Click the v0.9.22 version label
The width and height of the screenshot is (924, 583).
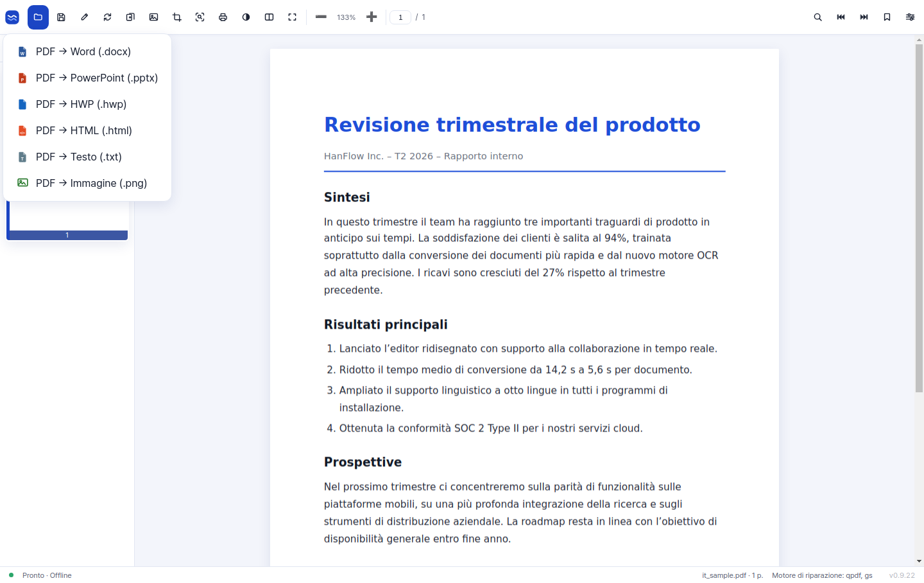(x=902, y=575)
